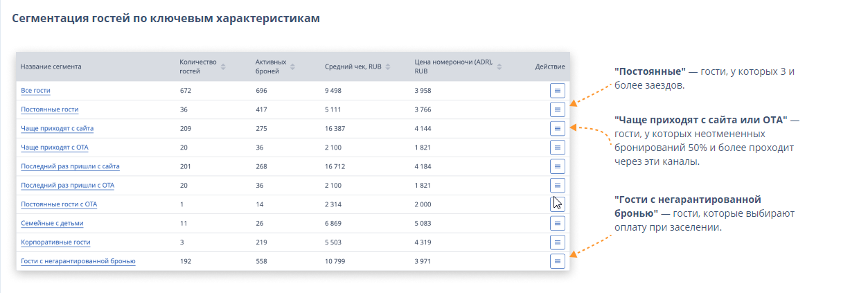Open the Корпоративные гости segment link
Image resolution: width=868 pixels, height=293 pixels.
coord(55,242)
